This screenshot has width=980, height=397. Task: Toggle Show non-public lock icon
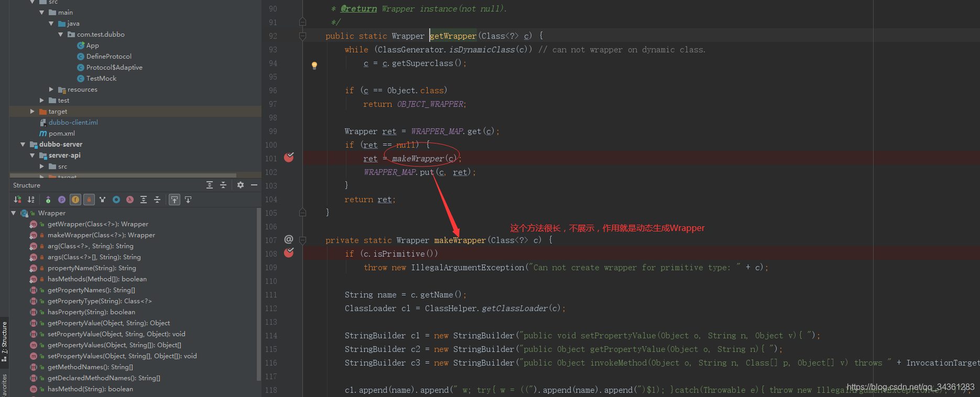click(x=89, y=200)
